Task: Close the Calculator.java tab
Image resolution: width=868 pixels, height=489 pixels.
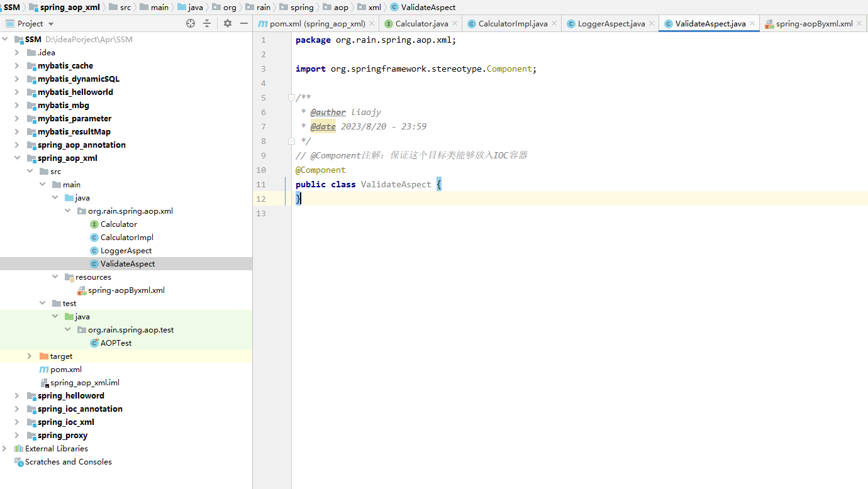Action: (x=455, y=23)
